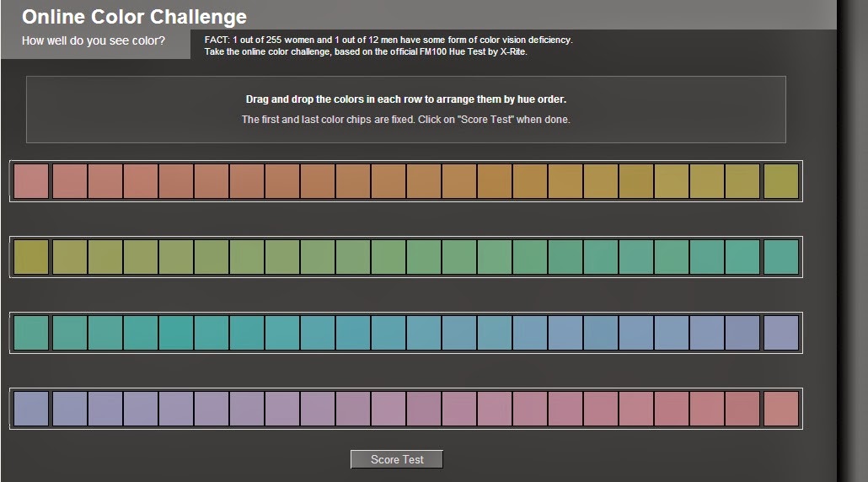Pick the second-to-last chip in the pink-to-olive row
Image resolution: width=868 pixels, height=482 pixels.
click(x=742, y=181)
